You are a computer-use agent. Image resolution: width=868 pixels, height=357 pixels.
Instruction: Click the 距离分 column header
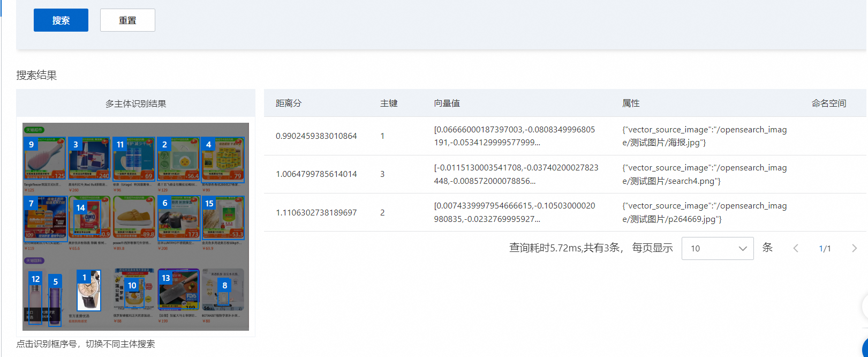tap(289, 103)
